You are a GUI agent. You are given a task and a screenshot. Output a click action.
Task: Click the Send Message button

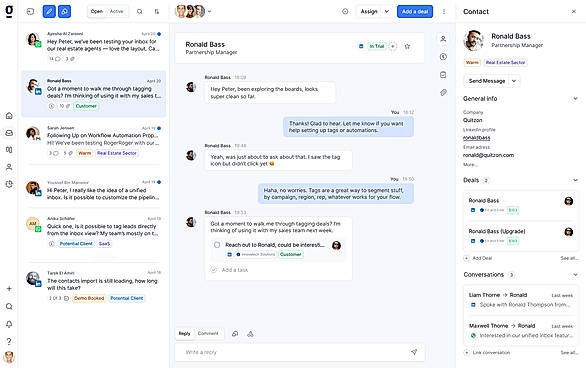[x=487, y=81]
